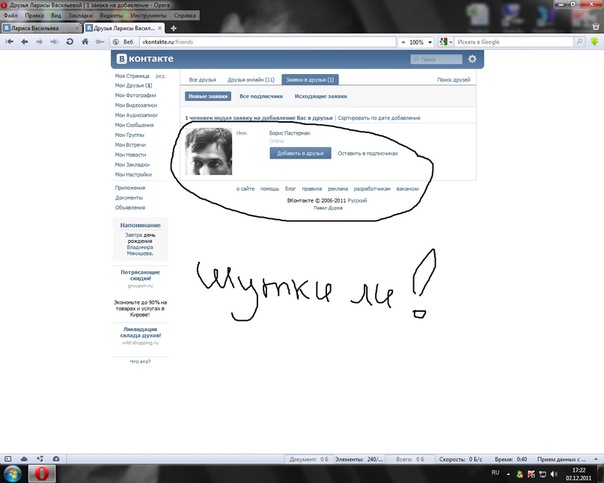Toggle Opera panels icon in status bar

[8, 459]
